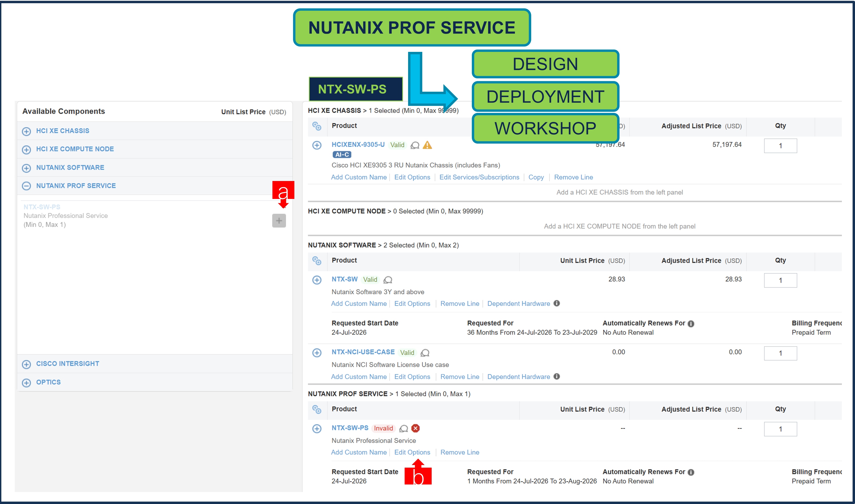Expand the NTX-NCI-USE-CASE line details

click(317, 352)
